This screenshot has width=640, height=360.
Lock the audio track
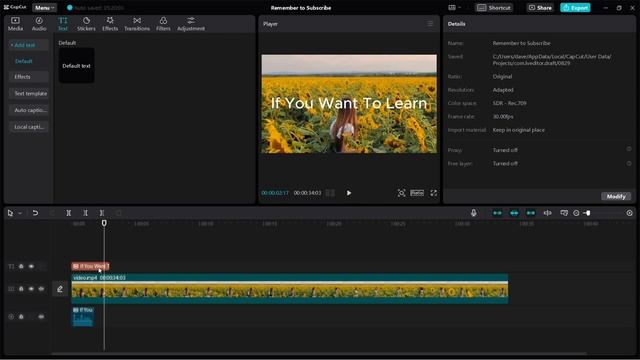point(21,316)
